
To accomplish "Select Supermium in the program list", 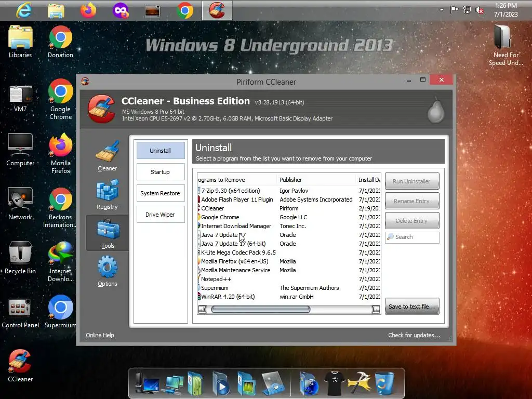I will (x=289, y=288).
